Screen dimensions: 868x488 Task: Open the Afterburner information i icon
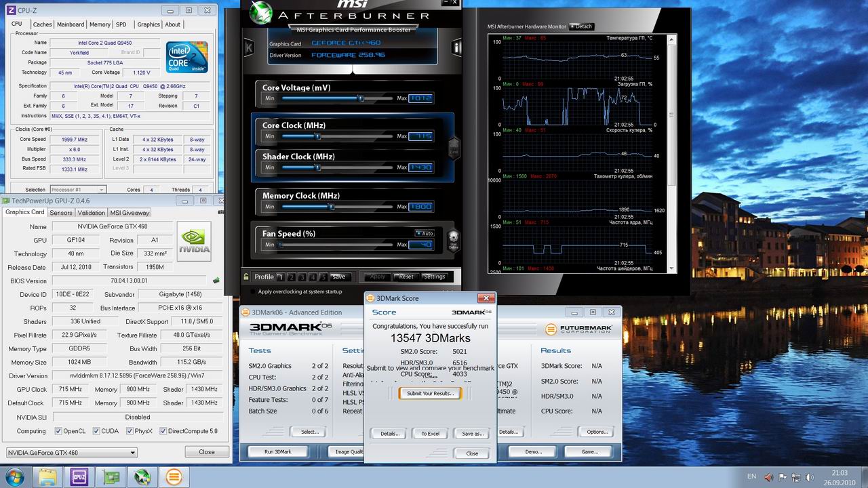(456, 47)
